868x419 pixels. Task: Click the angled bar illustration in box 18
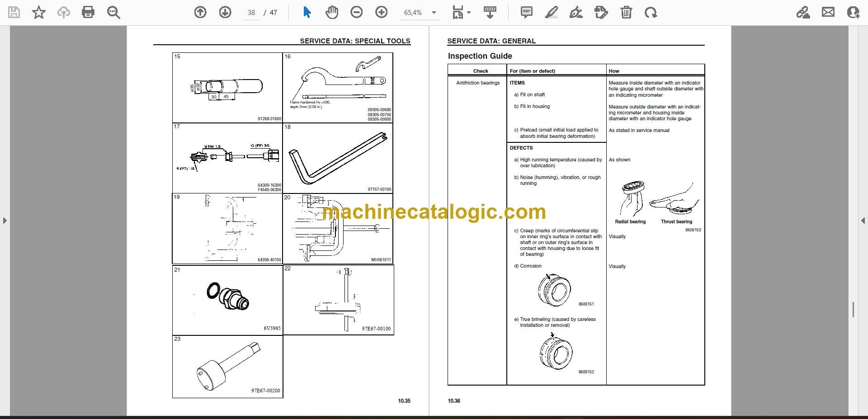(338, 158)
